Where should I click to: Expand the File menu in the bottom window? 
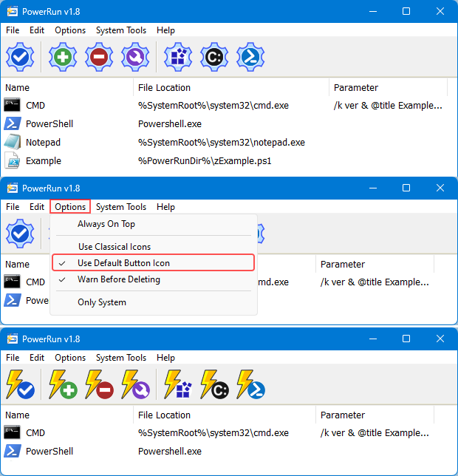pyautogui.click(x=13, y=358)
